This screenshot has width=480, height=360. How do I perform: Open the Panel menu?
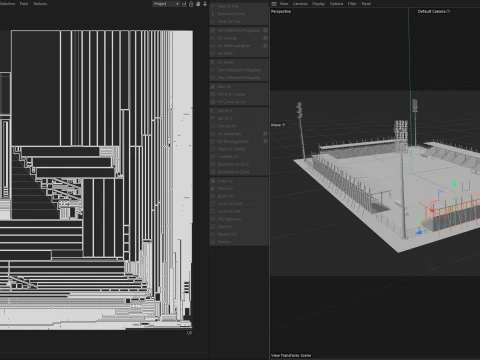pos(366,4)
